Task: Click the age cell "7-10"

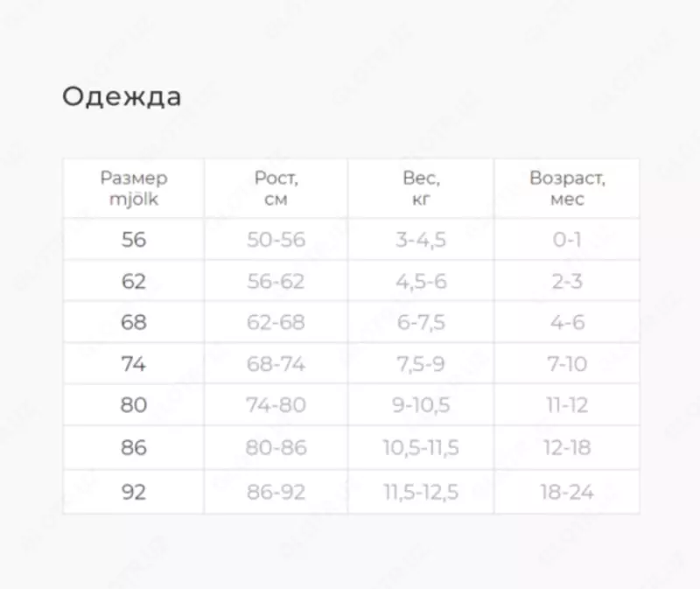Action: coord(567,364)
